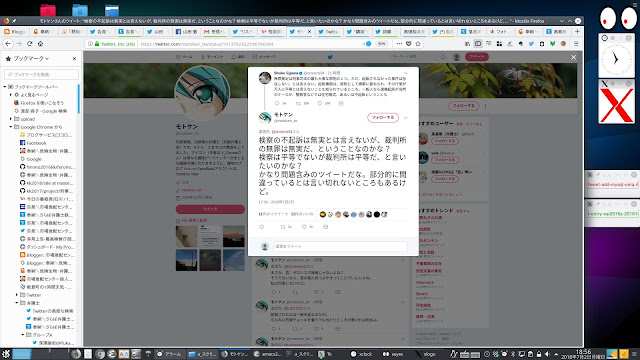Close the active Twitter tab

309,31
